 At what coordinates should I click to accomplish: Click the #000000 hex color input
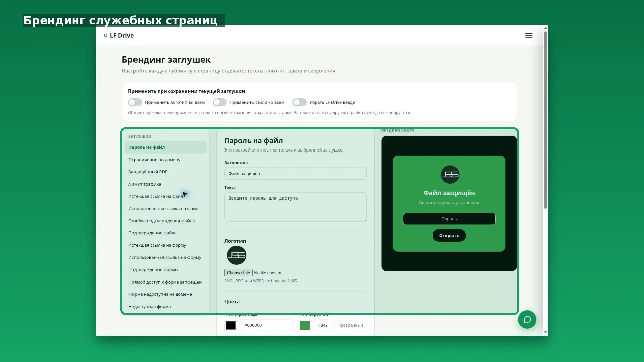click(266, 325)
